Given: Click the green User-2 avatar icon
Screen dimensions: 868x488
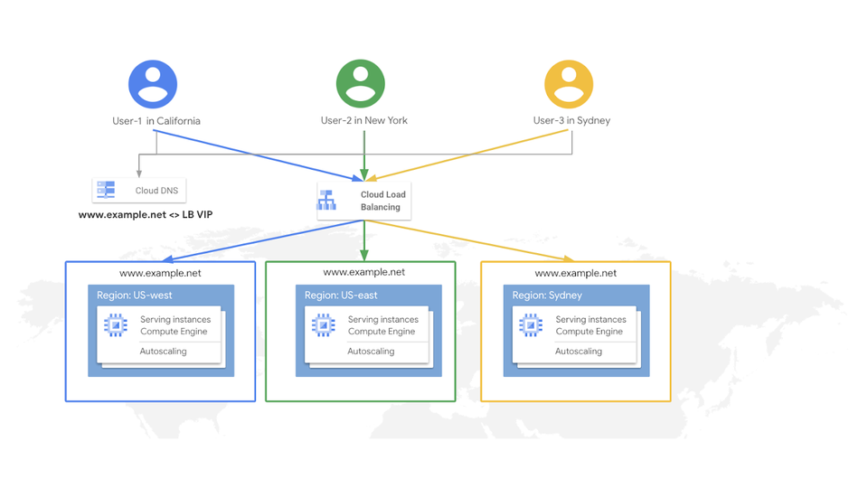Looking at the screenshot, I should tap(361, 83).
